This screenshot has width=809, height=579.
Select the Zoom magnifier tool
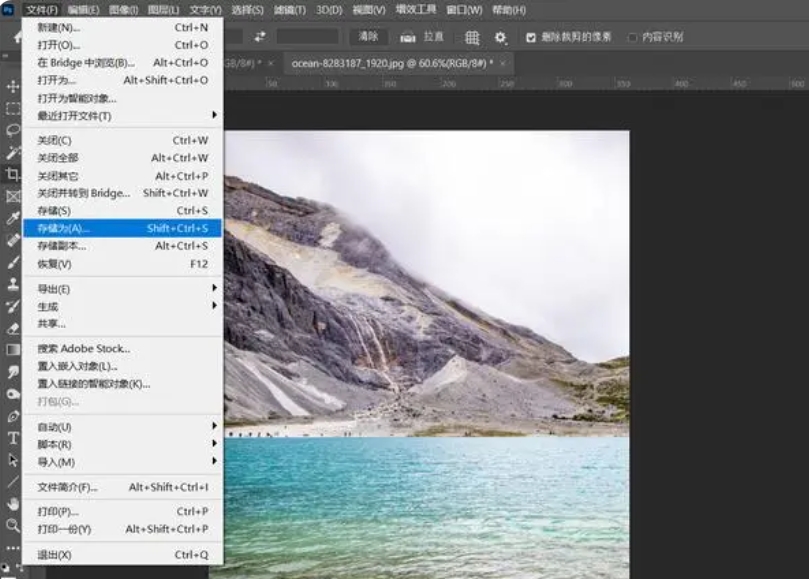(x=12, y=525)
